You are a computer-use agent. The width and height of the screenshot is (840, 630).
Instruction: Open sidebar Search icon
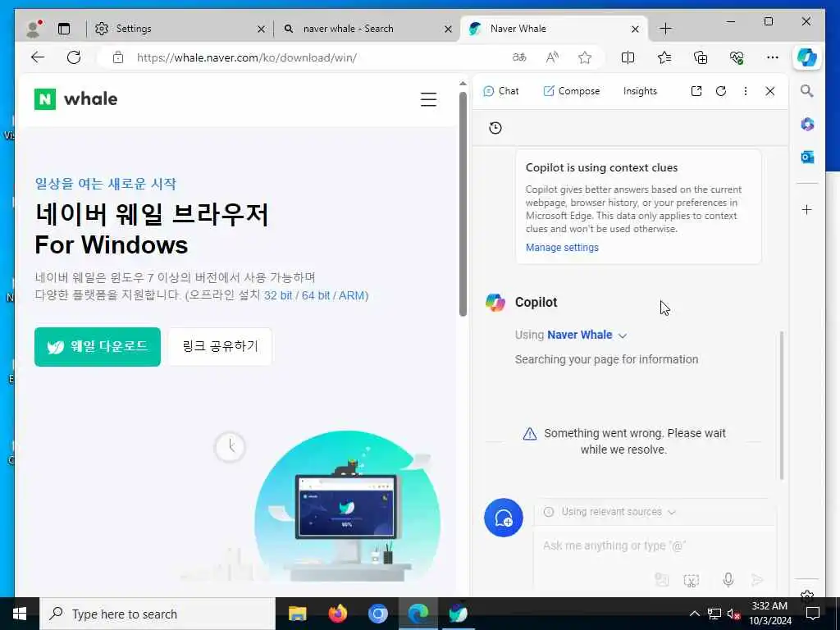807,91
